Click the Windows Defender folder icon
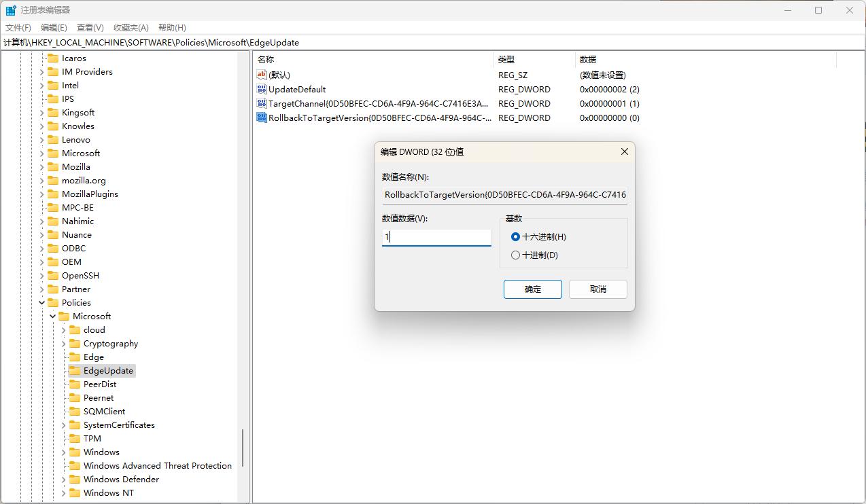The height and width of the screenshot is (504, 866). click(76, 479)
